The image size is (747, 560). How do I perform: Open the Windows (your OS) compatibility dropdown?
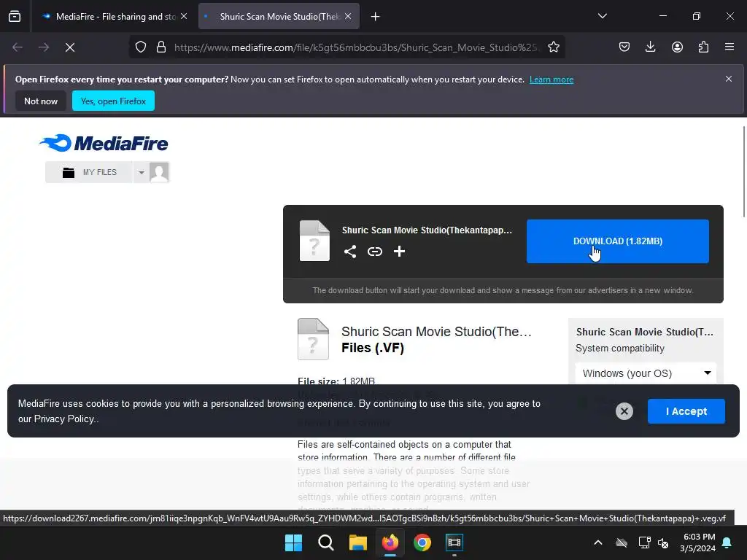click(646, 373)
